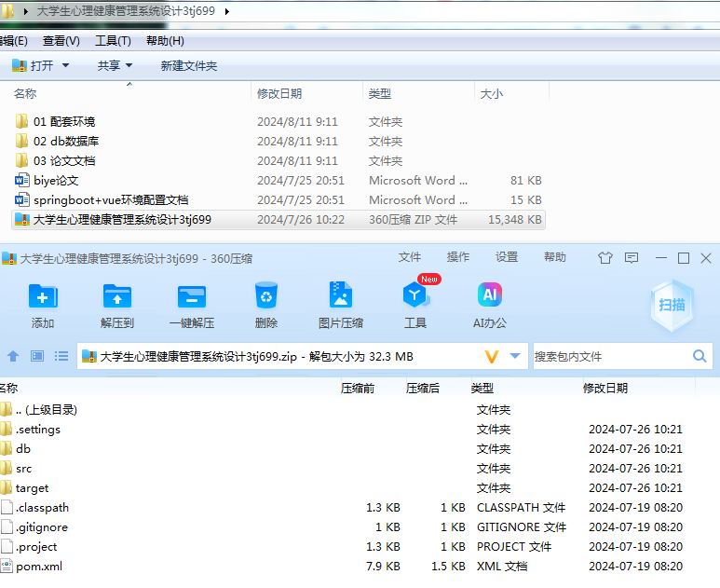
Task: Sort archive list by 压缩后 column
Action: pyautogui.click(x=423, y=389)
